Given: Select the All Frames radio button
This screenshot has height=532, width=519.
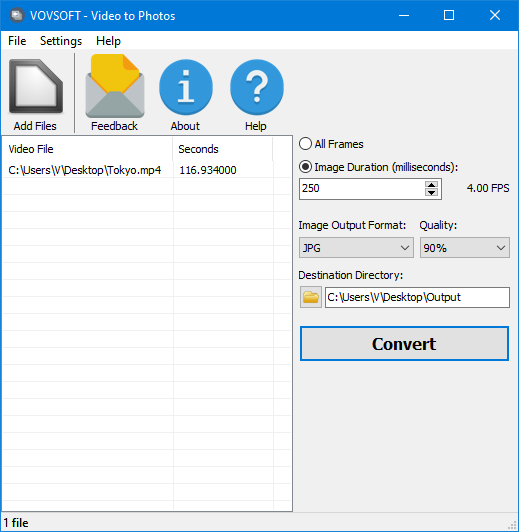Looking at the screenshot, I should pos(305,144).
